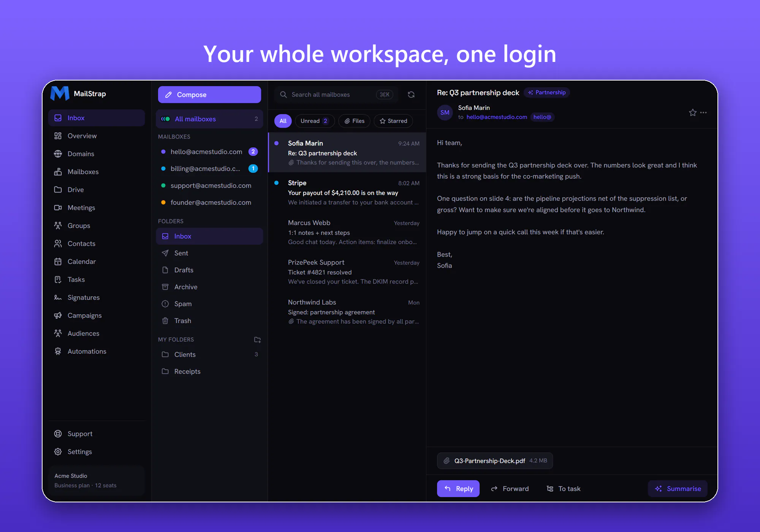
Task: Open the Support page
Action: pyautogui.click(x=97, y=434)
